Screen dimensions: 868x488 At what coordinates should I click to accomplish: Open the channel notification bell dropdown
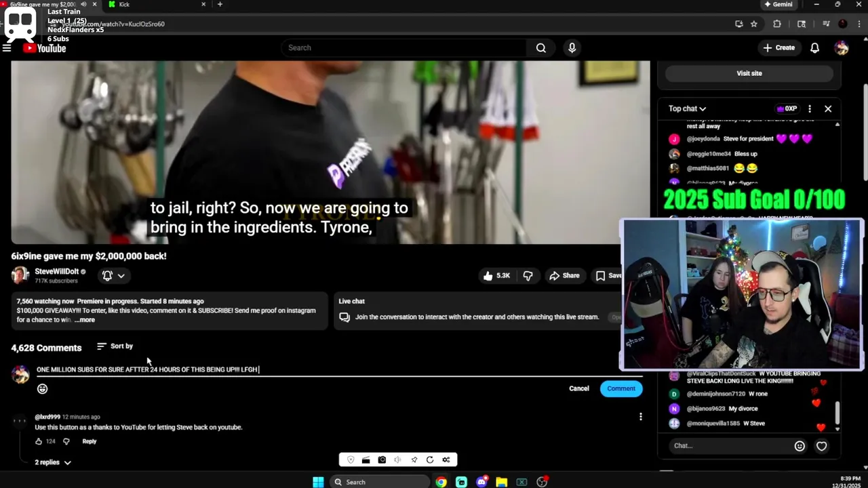click(x=113, y=275)
